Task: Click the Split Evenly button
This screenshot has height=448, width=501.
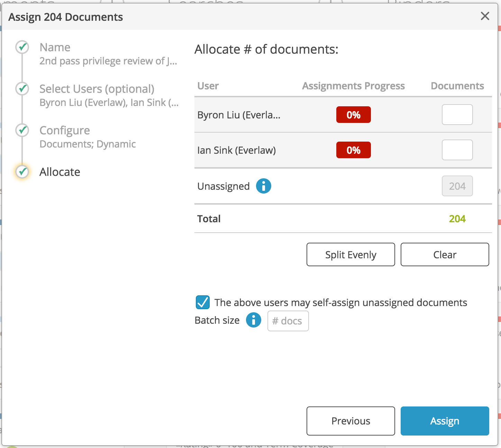Action: [x=350, y=254]
